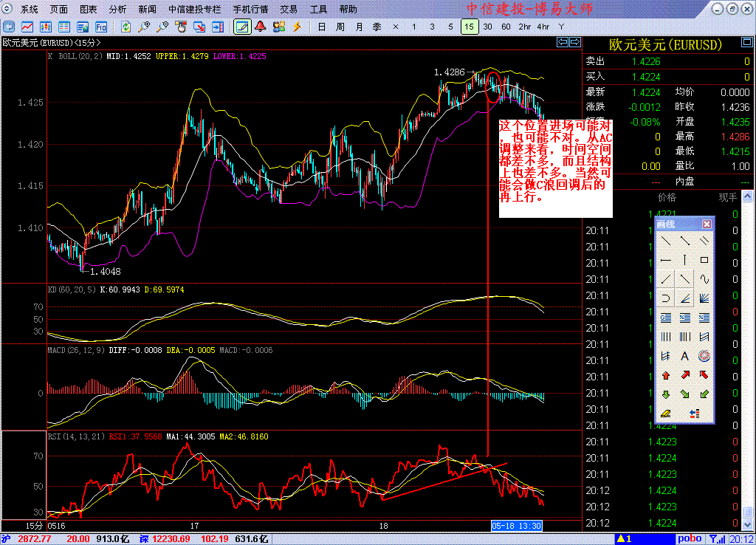Select the fan lines drawing tool
The height and width of the screenshot is (545, 756).
coord(704,298)
